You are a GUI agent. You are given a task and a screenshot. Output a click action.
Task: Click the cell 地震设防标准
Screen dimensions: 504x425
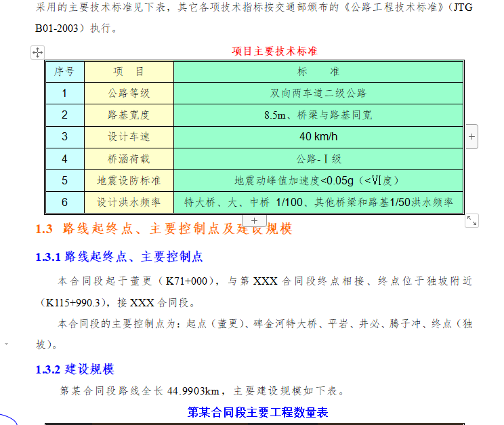pos(129,181)
